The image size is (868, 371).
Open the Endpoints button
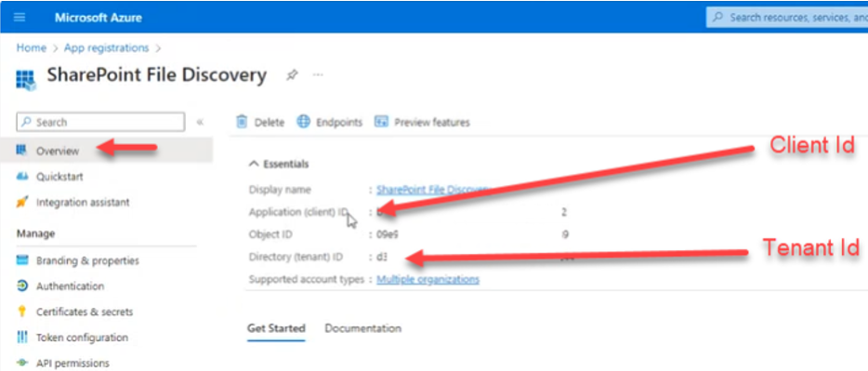pos(339,123)
